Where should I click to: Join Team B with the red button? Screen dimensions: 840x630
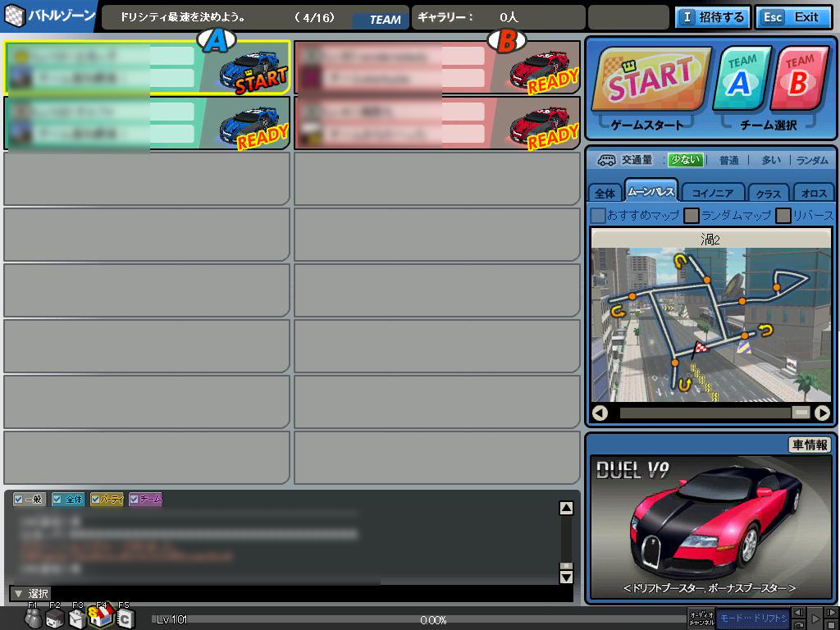click(797, 79)
